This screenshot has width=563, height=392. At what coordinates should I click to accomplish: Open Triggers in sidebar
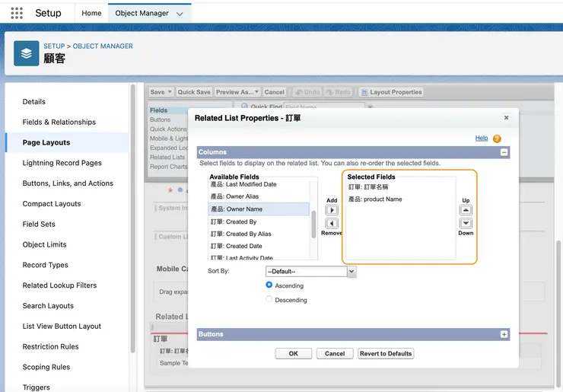click(x=37, y=387)
